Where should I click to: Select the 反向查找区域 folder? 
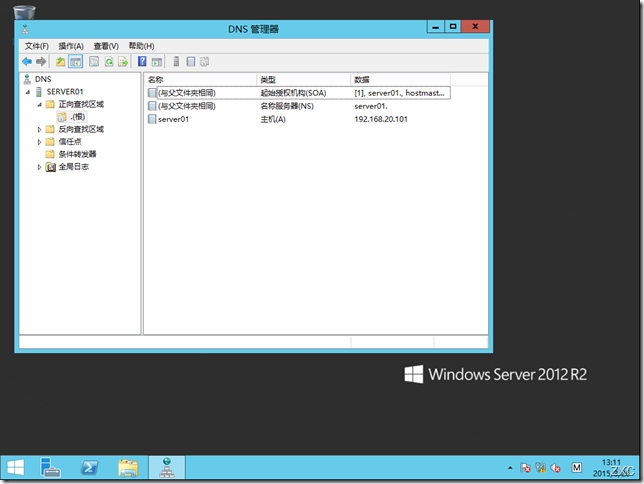(x=81, y=129)
